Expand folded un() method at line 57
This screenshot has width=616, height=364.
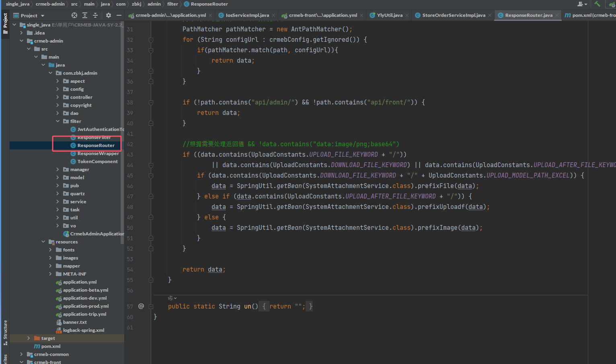click(151, 307)
